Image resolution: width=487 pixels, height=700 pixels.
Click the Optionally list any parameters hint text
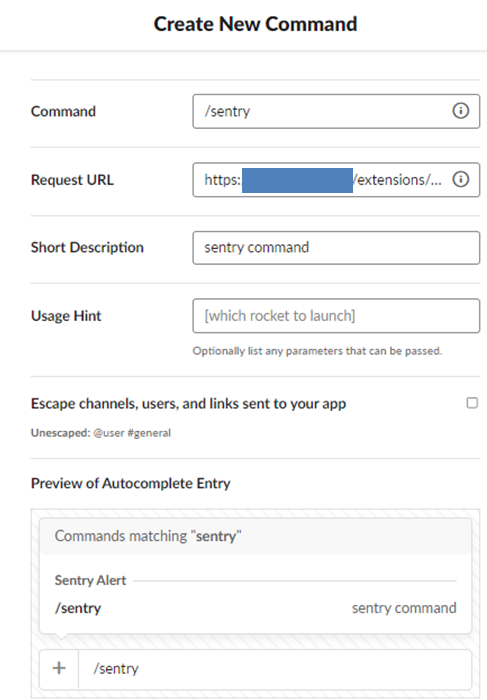point(317,351)
